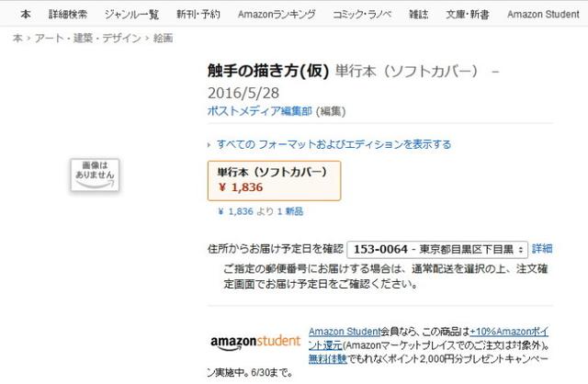Open ポストメディア編集部 author link

pyautogui.click(x=260, y=111)
